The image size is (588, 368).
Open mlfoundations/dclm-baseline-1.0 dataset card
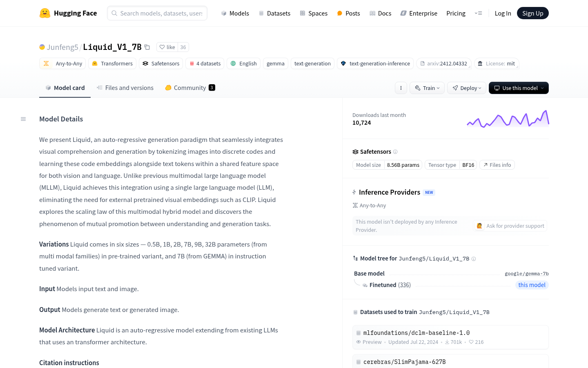(450, 337)
